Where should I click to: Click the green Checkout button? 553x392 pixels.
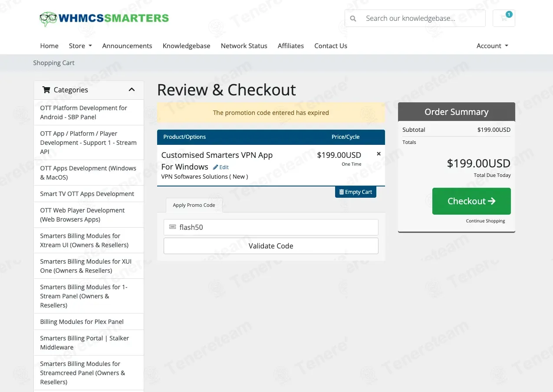pos(471,201)
